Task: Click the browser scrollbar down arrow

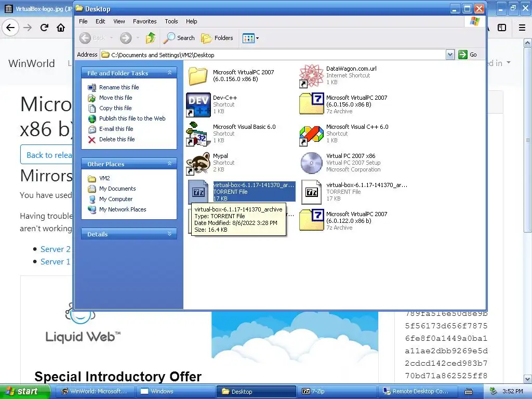Action: (x=528, y=379)
